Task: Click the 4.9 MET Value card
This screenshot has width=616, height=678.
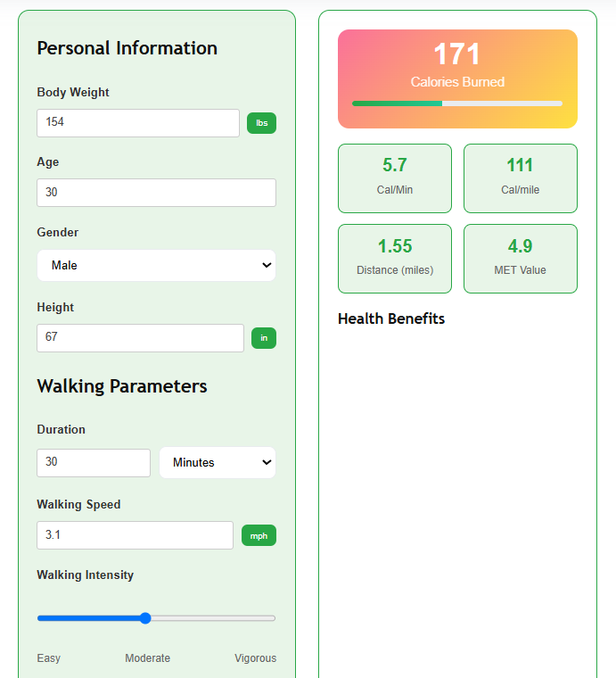Action: tap(521, 259)
